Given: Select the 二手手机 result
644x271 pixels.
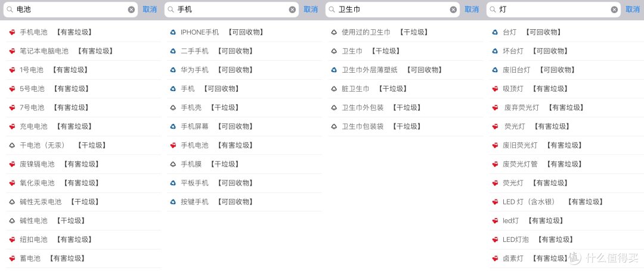Looking at the screenshot, I should point(244,51).
